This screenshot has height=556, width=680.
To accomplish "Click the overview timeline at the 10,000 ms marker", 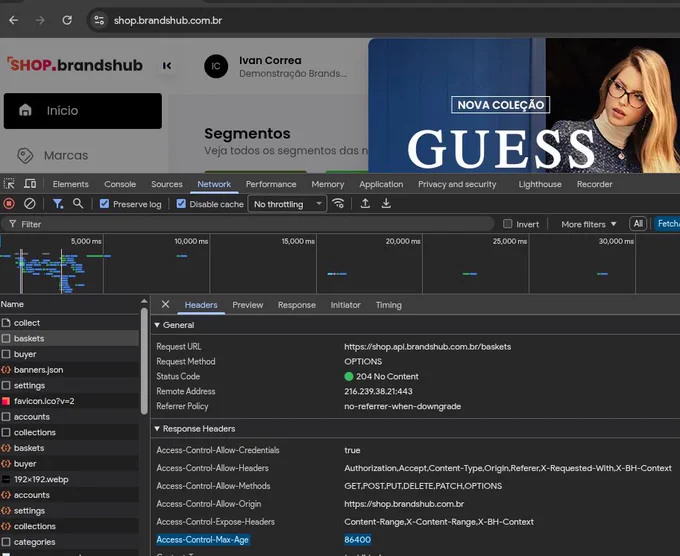I will pyautogui.click(x=191, y=241).
